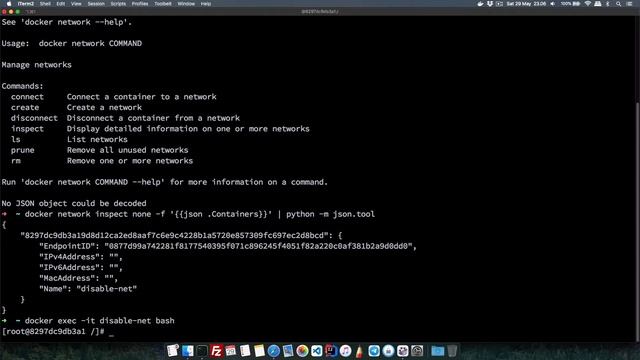
Task: Click the Bluetooth menu bar icon
Action: click(x=608, y=4)
